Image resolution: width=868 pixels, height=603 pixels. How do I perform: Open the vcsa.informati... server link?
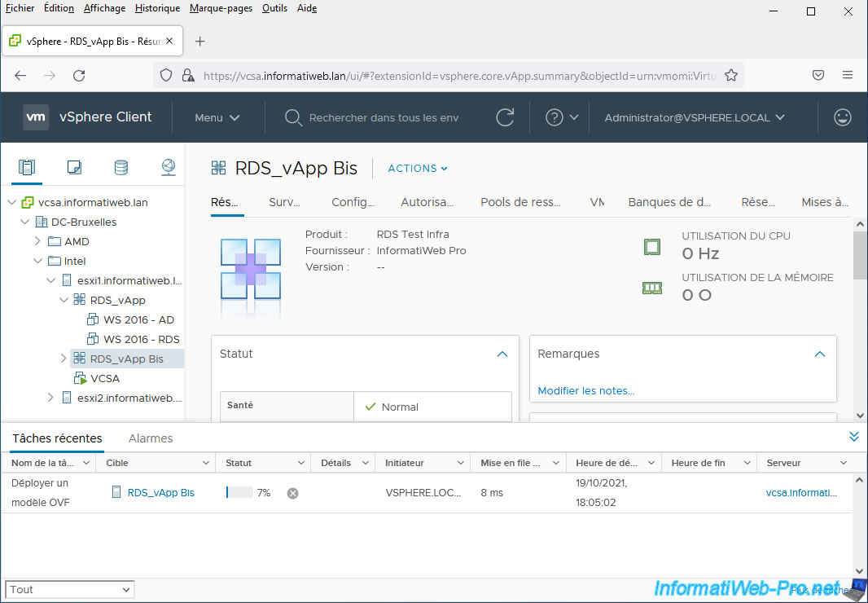(x=801, y=493)
